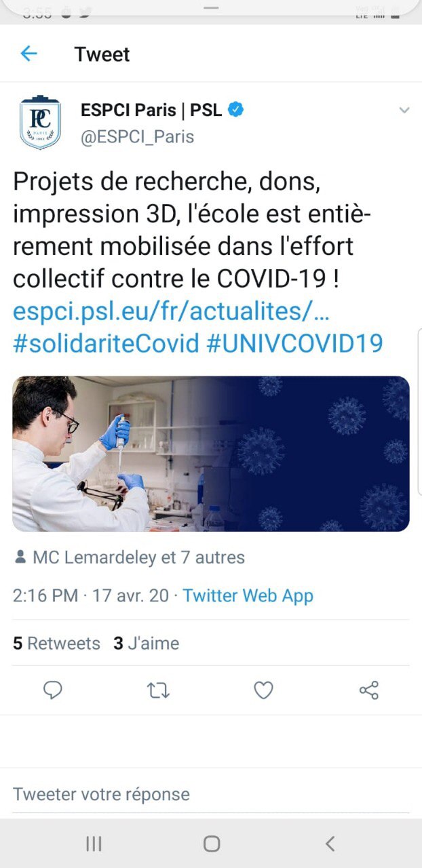View the 5 Retweets list
The image size is (422, 868).
coord(56,643)
